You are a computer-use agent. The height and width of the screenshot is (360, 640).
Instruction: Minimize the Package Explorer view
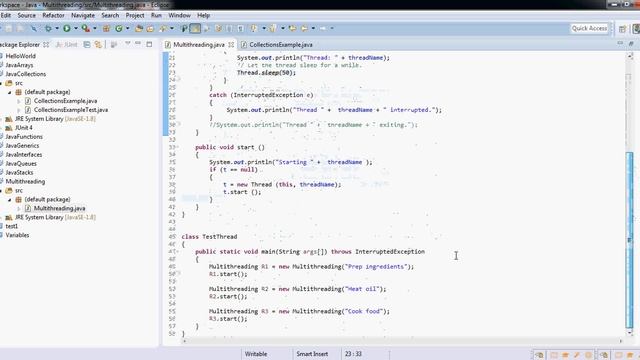coord(138,44)
